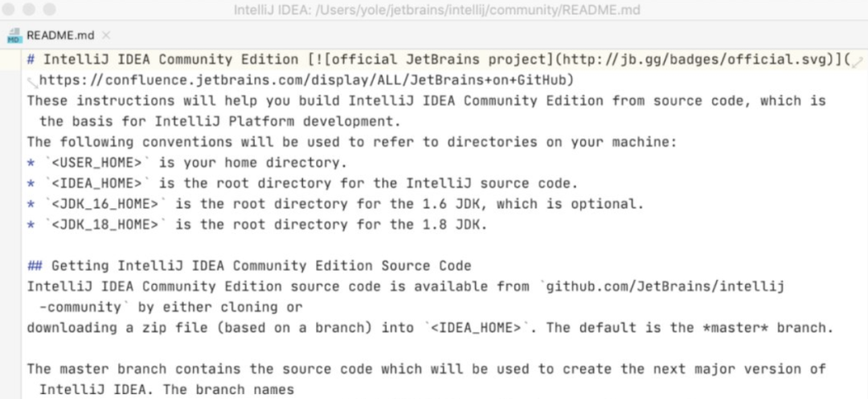Open the confluence.jetbrains.com link text
868x399 pixels.
tap(302, 80)
